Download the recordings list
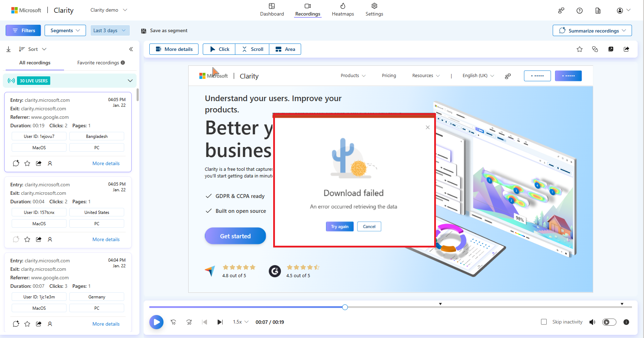The image size is (644, 338). [8, 49]
